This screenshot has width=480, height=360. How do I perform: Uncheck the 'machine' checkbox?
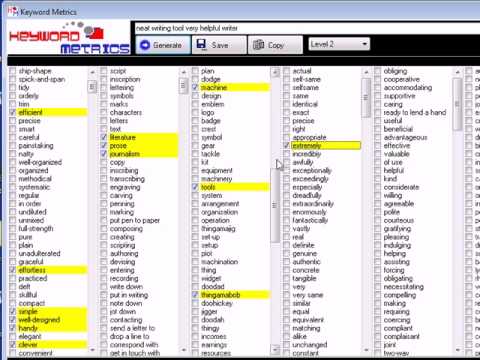195,87
